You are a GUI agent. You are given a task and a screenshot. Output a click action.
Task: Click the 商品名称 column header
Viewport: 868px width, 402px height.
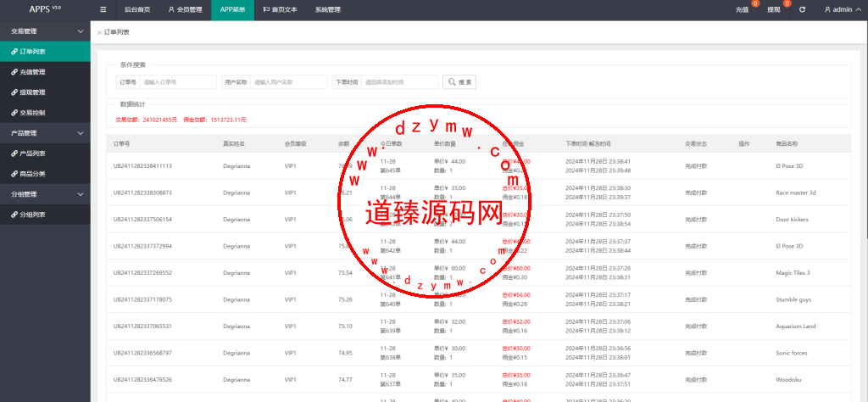tap(787, 144)
